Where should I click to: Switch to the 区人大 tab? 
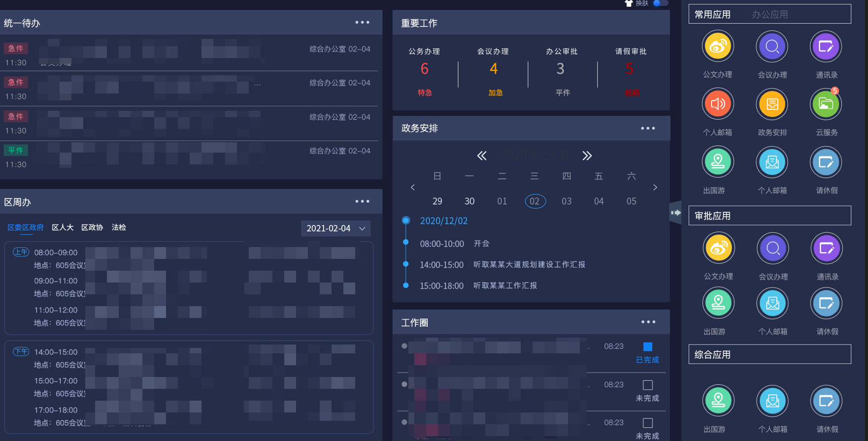pos(63,227)
